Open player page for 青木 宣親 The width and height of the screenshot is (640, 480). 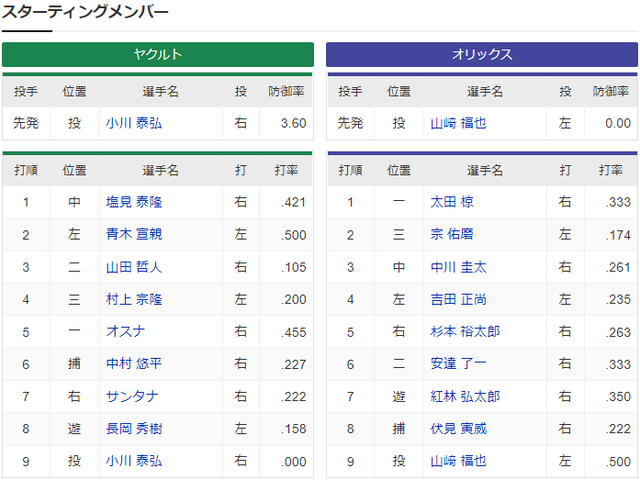(134, 234)
